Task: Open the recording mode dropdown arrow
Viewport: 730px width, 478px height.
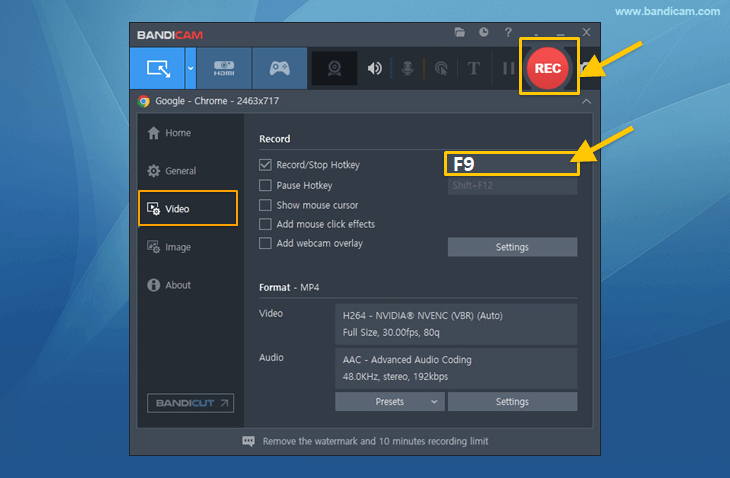Action: pos(190,68)
